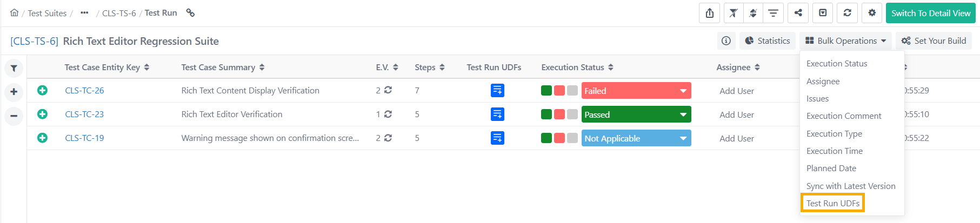Choose Execution Time bulk operation
The height and width of the screenshot is (223, 980).
(835, 151)
